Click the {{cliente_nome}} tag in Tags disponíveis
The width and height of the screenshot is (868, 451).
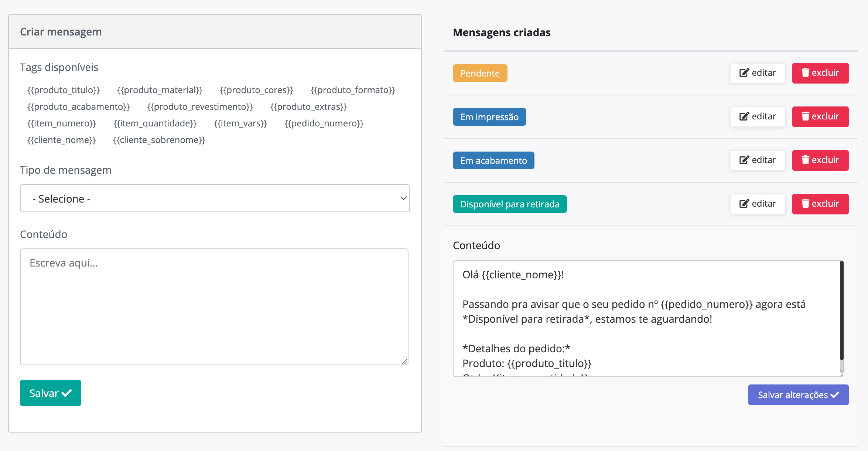[x=62, y=140]
